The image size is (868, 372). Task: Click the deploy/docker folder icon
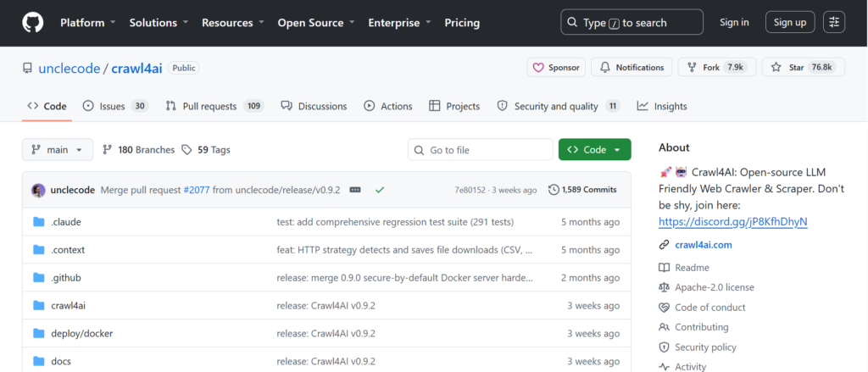[38, 333]
